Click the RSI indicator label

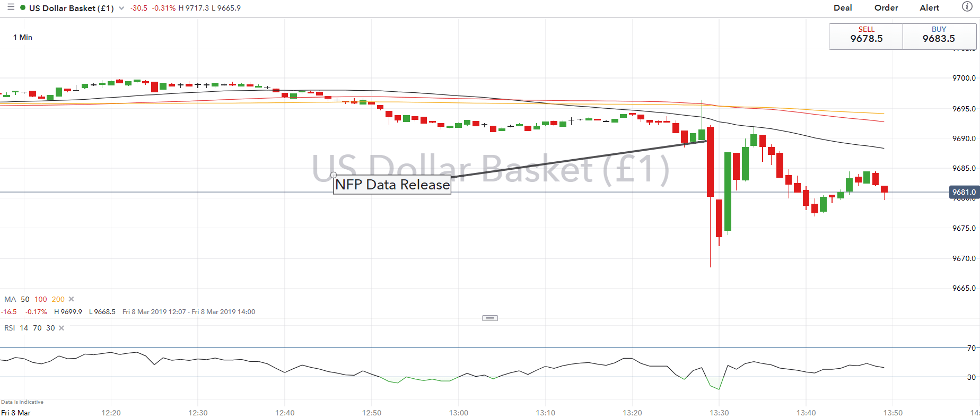[10, 328]
